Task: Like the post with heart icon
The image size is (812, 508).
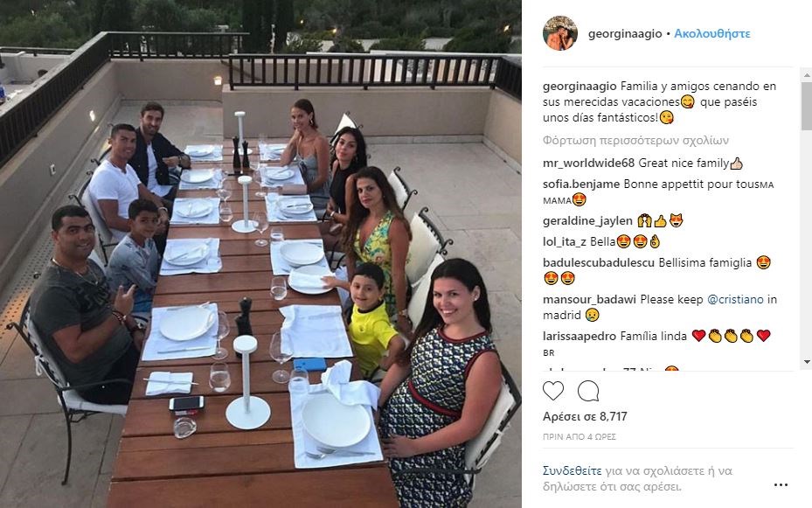Action: coord(553,391)
